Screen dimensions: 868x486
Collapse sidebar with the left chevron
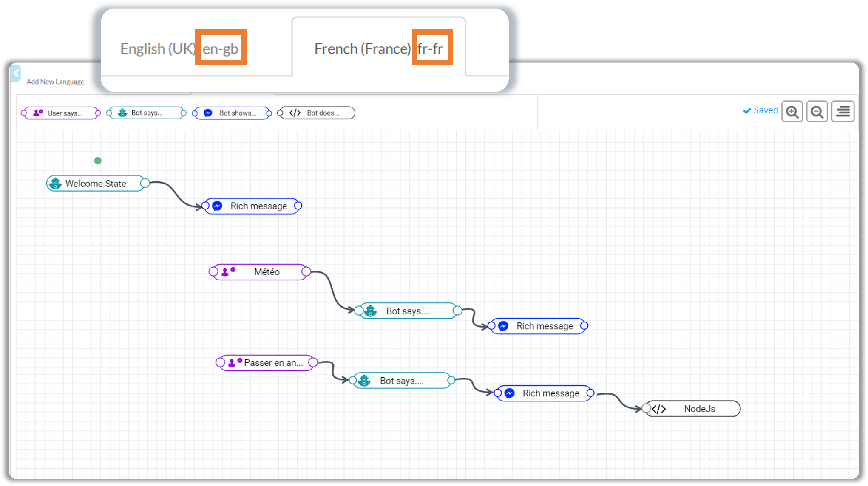click(x=16, y=73)
